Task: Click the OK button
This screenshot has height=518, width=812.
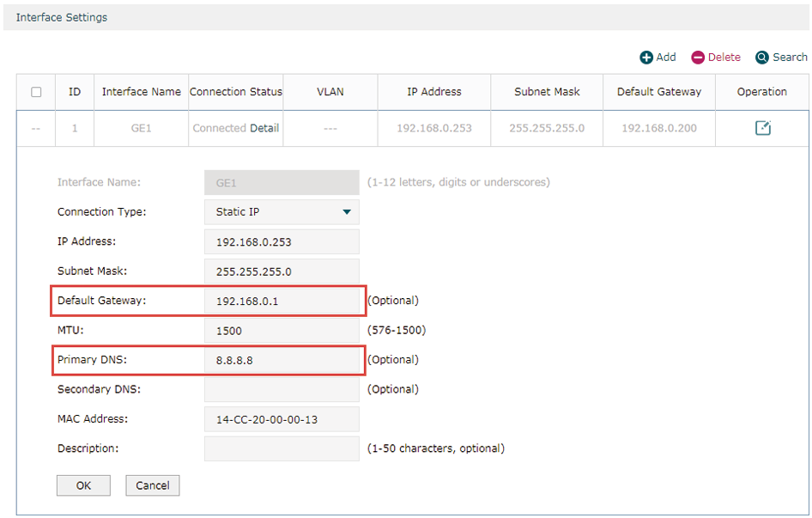Action: coord(83,485)
